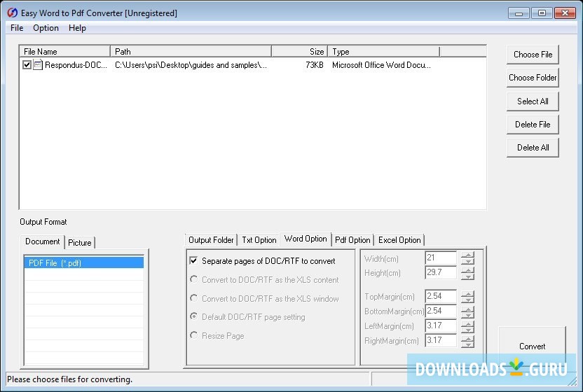This screenshot has height=392, width=583.
Task: Select Default DOC/RTF page setting radio
Action: pos(193,316)
